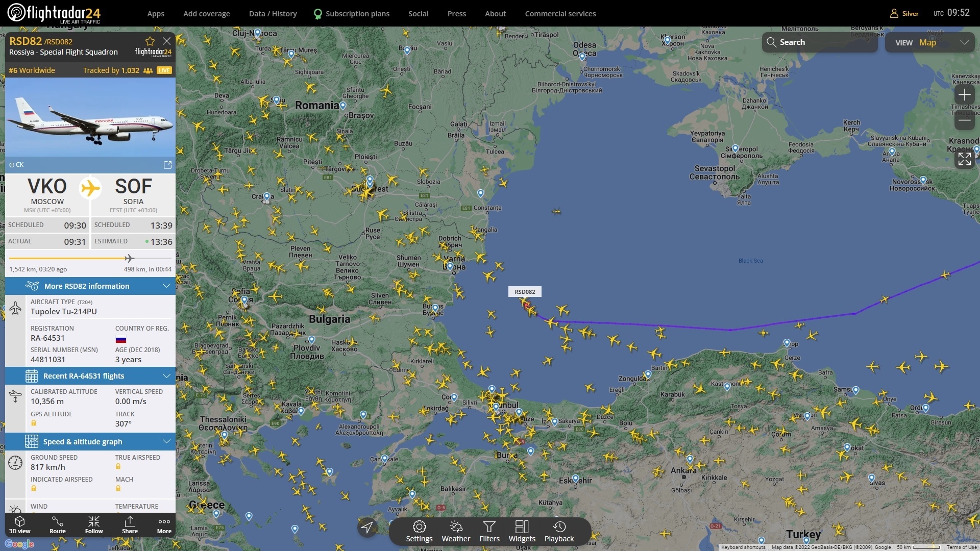980x551 pixels.
Task: Click the LIVE badge
Action: (x=164, y=70)
